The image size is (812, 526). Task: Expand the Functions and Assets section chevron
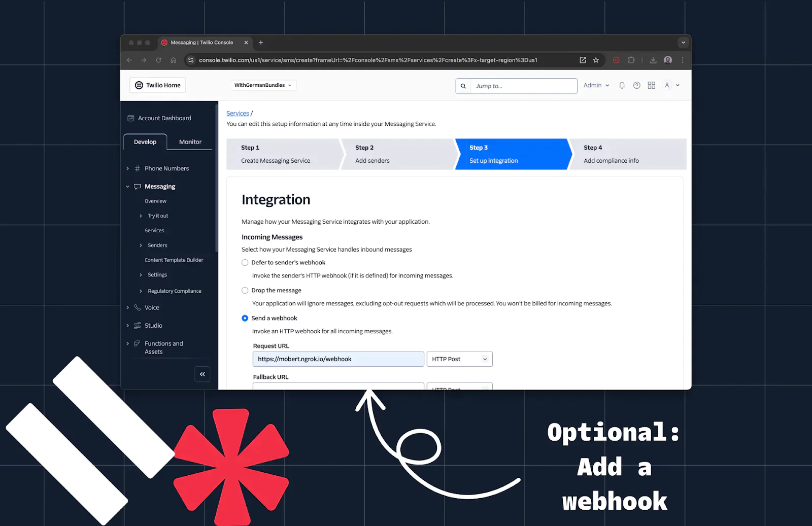coord(127,344)
